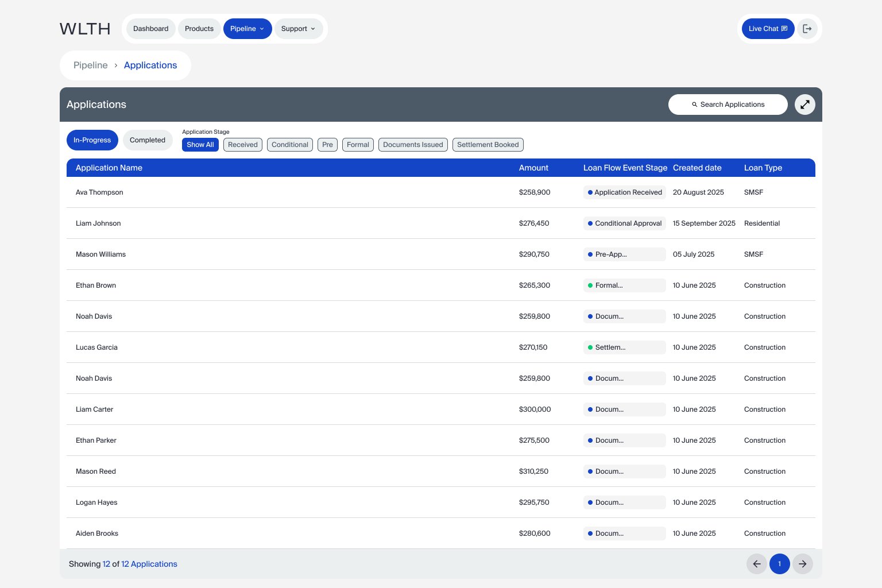This screenshot has width=882, height=588.
Task: Open Aiden Brooks application row
Action: coord(441,533)
